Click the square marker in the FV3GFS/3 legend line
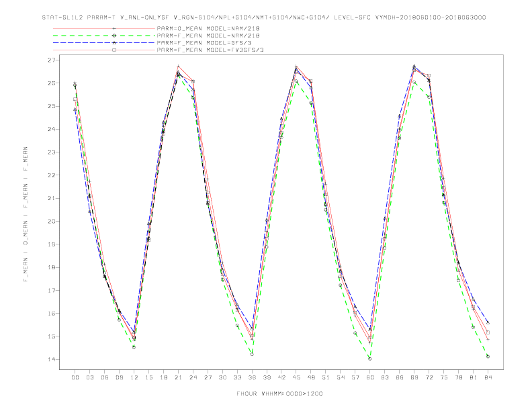This screenshot has height=411, width=532. [114, 50]
